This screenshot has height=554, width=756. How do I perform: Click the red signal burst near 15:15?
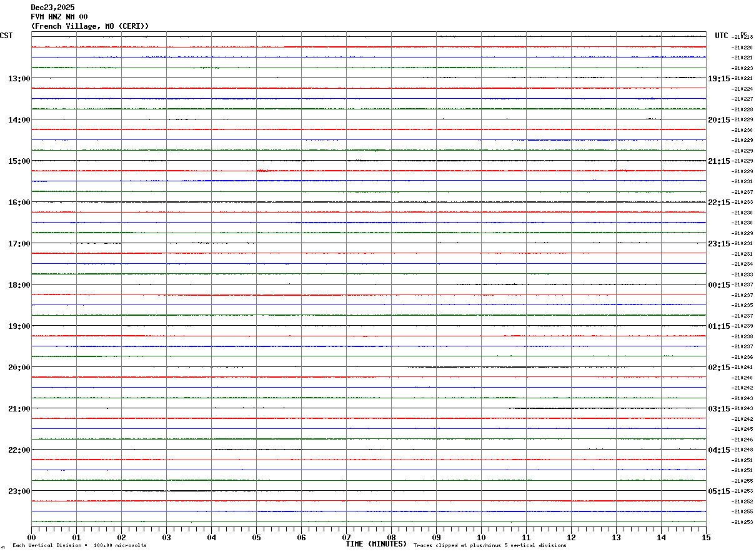(265, 170)
